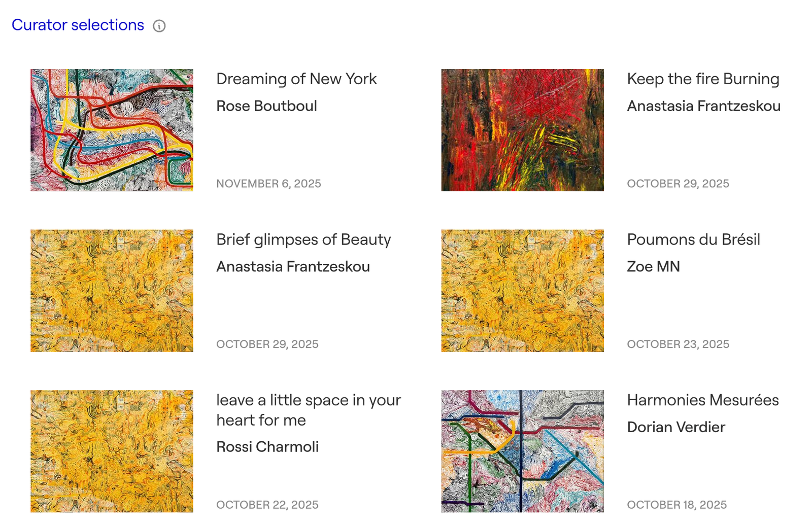
Task: Open the artwork 'Dreaming of New York'
Action: tap(296, 79)
